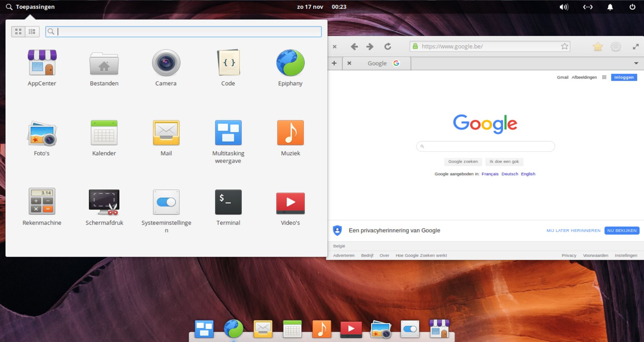Open the network indicator
Screen dimensions: 644x342
coord(588,7)
